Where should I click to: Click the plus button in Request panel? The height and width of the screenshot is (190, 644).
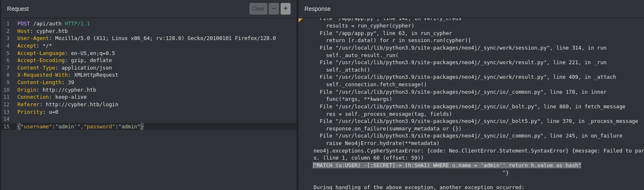[285, 9]
